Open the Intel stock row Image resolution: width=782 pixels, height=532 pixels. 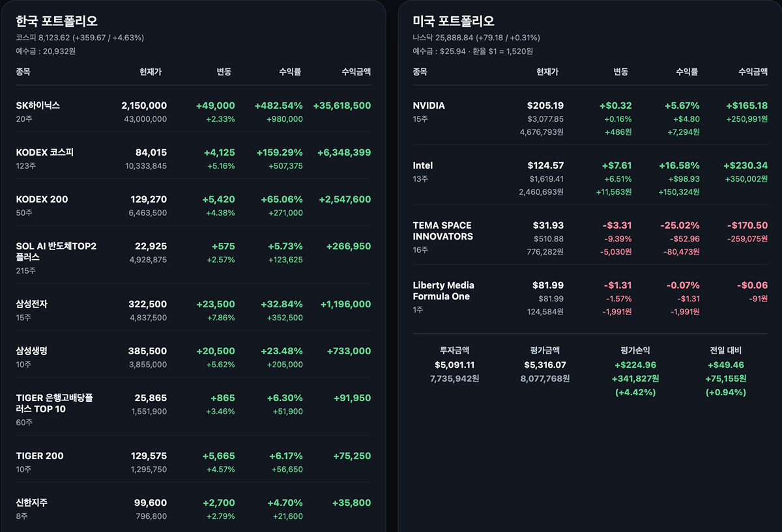[x=590, y=178]
